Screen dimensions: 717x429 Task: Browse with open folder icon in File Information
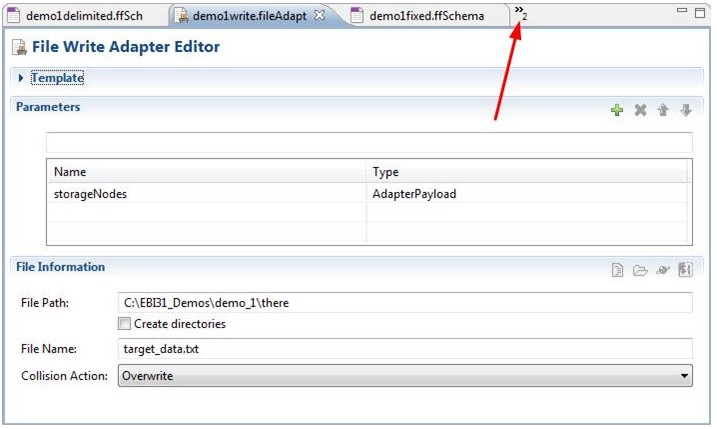[640, 270]
